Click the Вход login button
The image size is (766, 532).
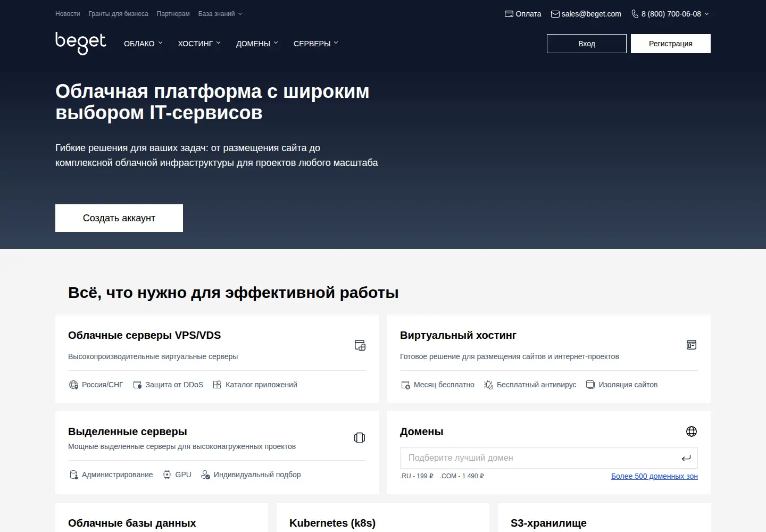tap(587, 44)
